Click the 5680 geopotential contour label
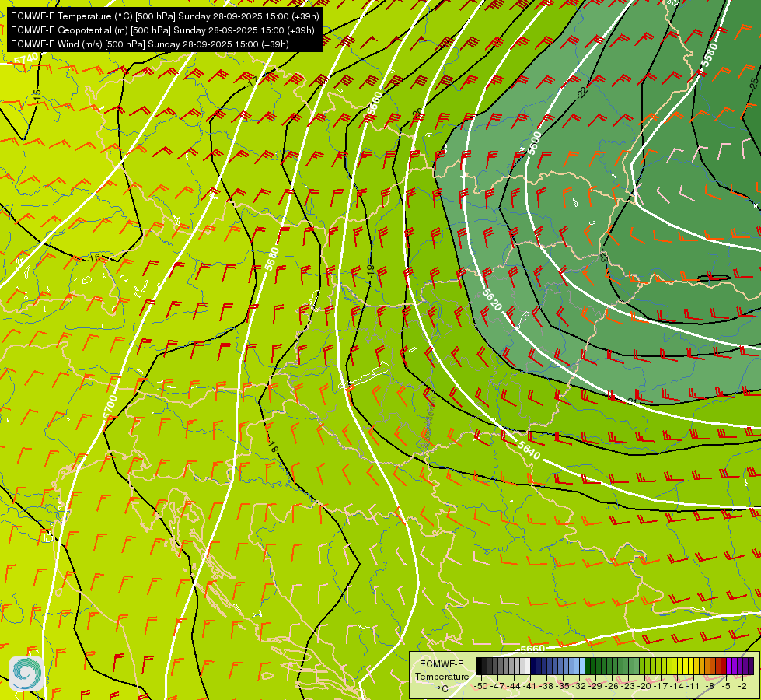 (272, 259)
